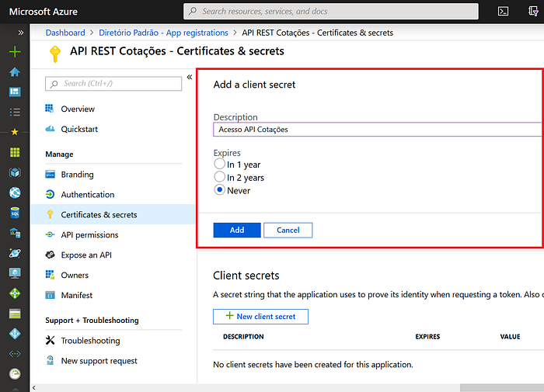Click the Description text field
544x392 pixels.
click(x=378, y=130)
